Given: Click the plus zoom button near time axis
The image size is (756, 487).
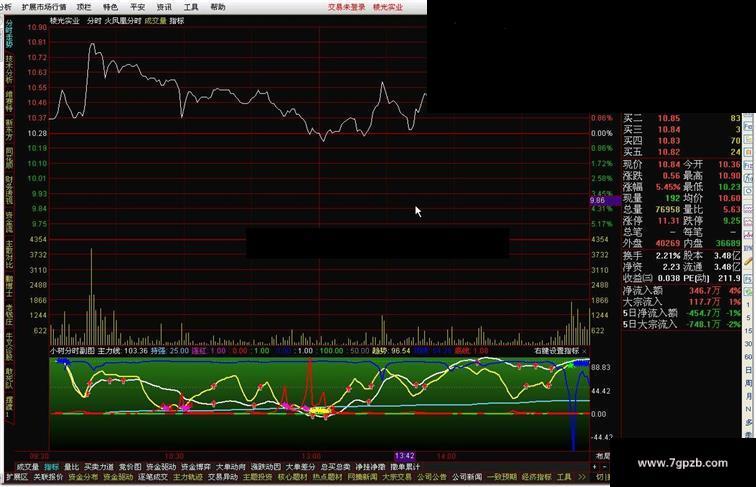Looking at the screenshot, I should point(595,467).
